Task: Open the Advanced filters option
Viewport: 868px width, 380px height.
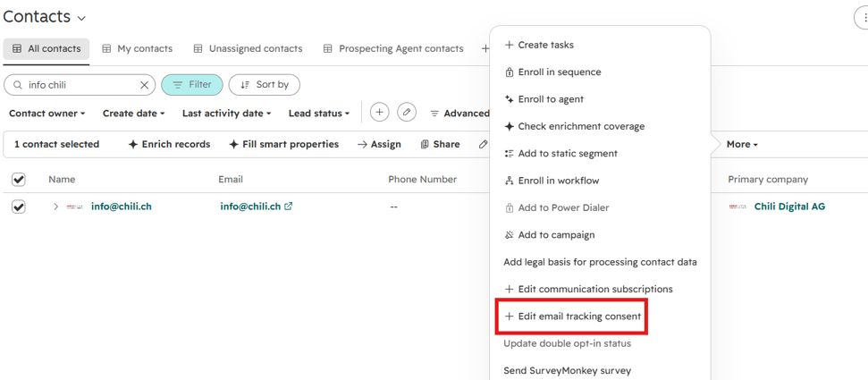Action: click(459, 114)
